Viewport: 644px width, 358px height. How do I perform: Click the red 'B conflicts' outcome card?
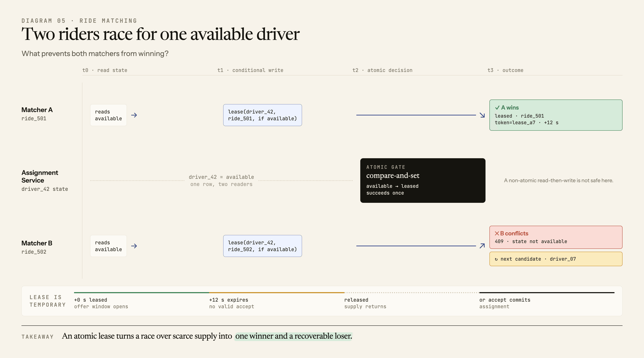coord(556,237)
